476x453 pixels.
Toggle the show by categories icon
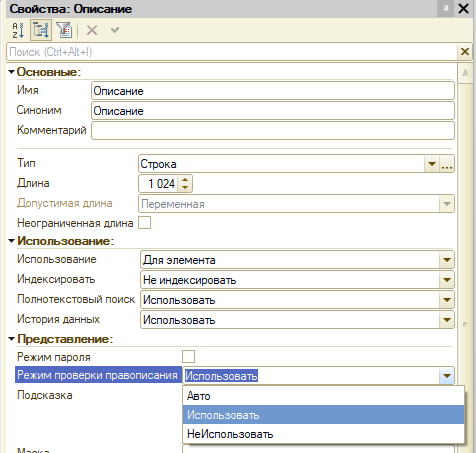coord(41,30)
